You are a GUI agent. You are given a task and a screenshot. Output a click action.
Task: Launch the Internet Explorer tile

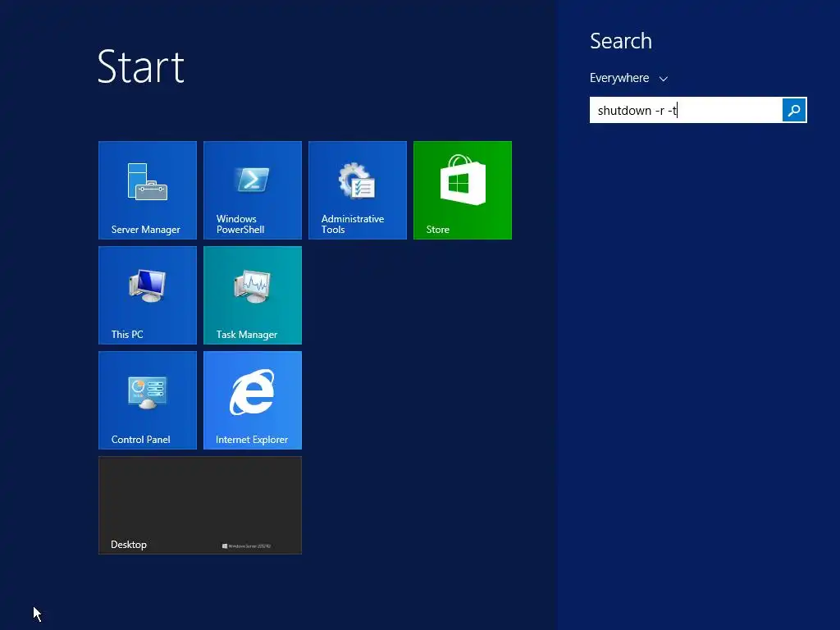(253, 400)
